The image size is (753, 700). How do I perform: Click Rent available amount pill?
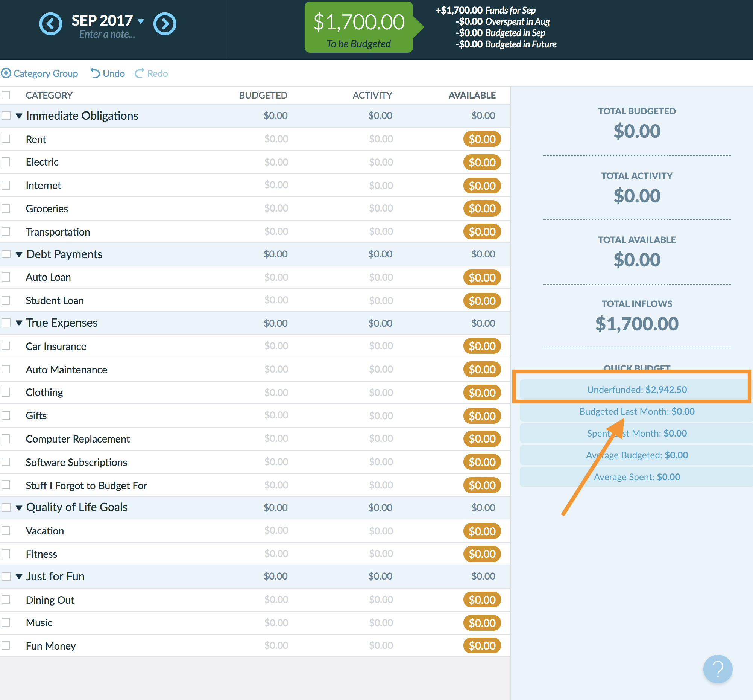(482, 139)
